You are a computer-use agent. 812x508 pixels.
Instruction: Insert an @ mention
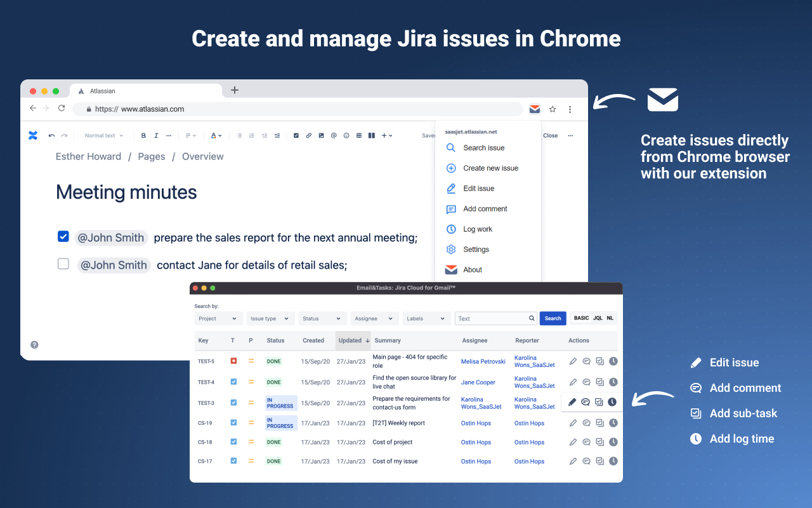[334, 135]
